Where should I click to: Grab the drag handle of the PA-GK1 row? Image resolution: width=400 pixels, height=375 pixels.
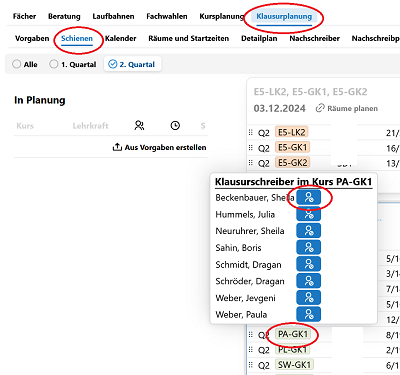coord(251,334)
